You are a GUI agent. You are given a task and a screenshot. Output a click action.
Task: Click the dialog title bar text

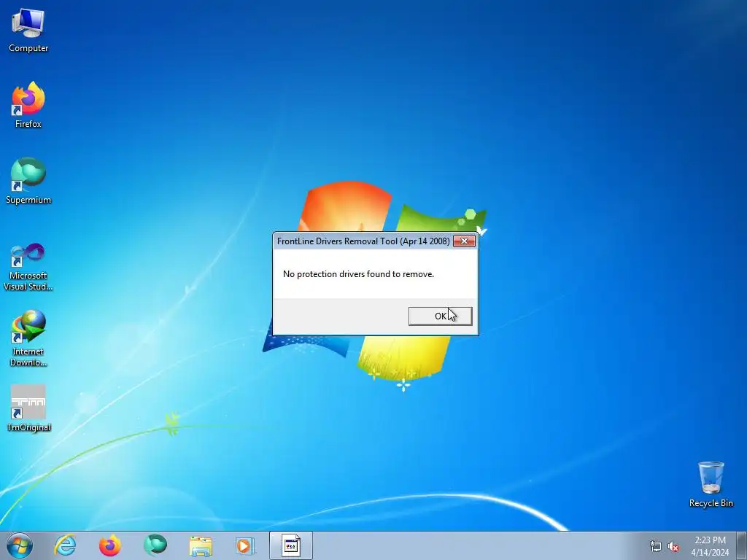click(363, 241)
